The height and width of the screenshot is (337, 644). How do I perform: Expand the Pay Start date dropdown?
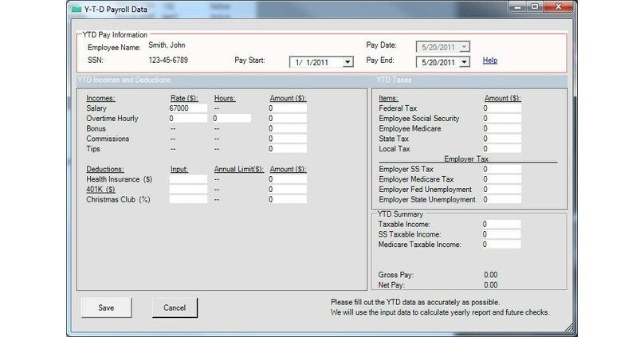348,61
